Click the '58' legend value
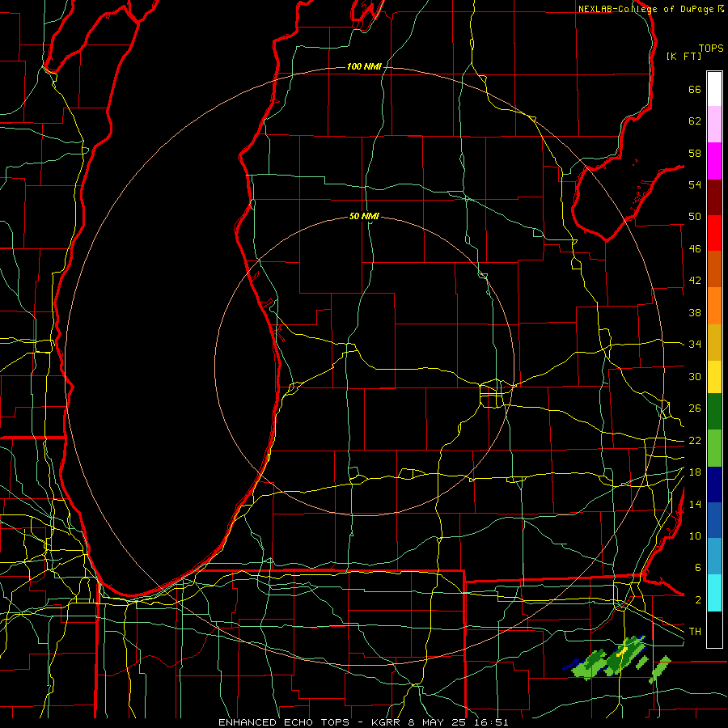Screen dimensions: 728x728 pyautogui.click(x=695, y=154)
